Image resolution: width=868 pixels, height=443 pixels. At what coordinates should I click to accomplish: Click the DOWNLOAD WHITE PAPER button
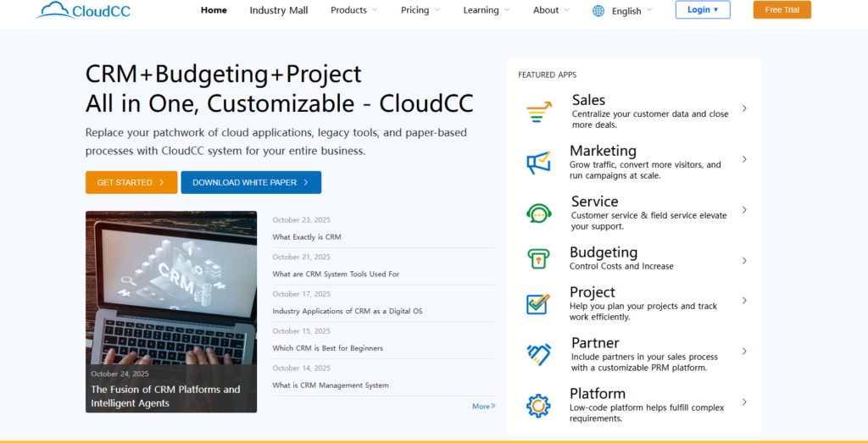(251, 182)
